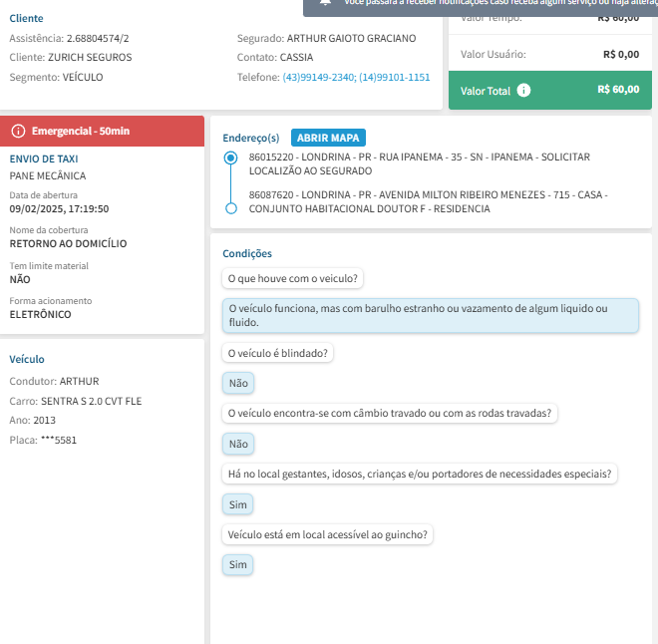This screenshot has height=644, width=658.
Task: Click opening date 09/02/2025, 17:19:50
Action: pos(59,209)
